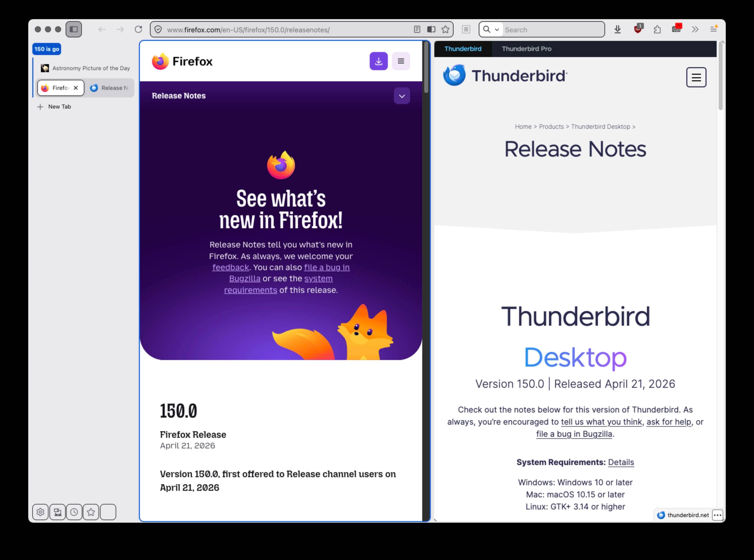Toggle the sidebar panel icon in the toolbar
This screenshot has height=560, width=754.
(x=73, y=29)
